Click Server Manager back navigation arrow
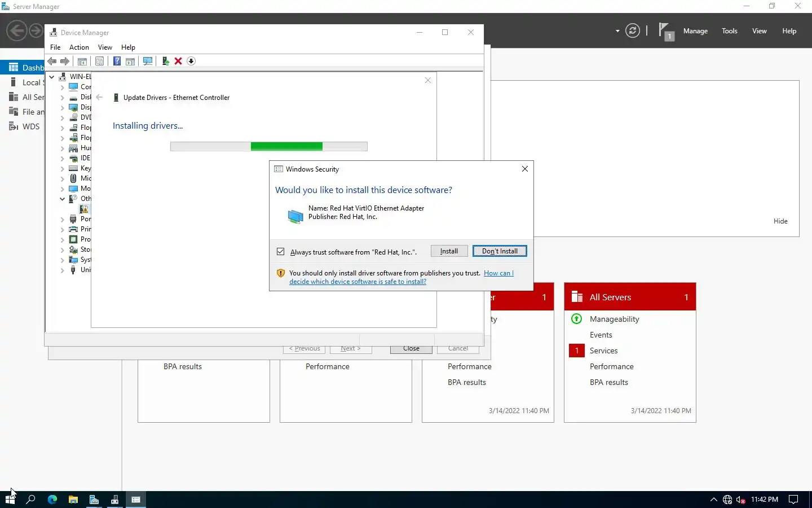 click(x=17, y=30)
